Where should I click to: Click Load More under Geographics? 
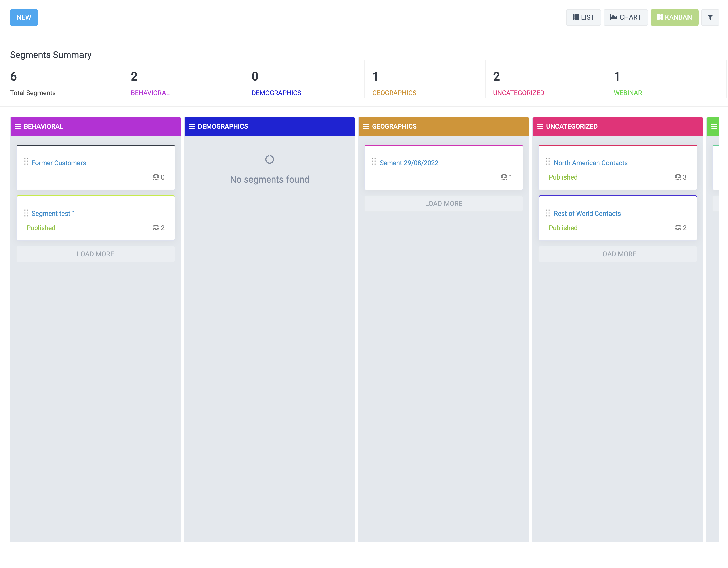(443, 203)
